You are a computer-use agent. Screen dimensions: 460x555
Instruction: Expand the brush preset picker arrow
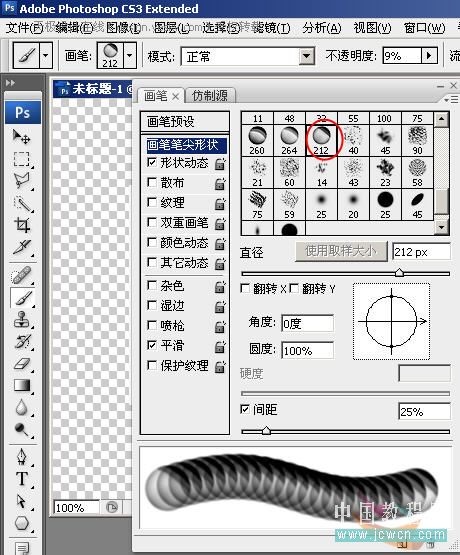(x=130, y=55)
